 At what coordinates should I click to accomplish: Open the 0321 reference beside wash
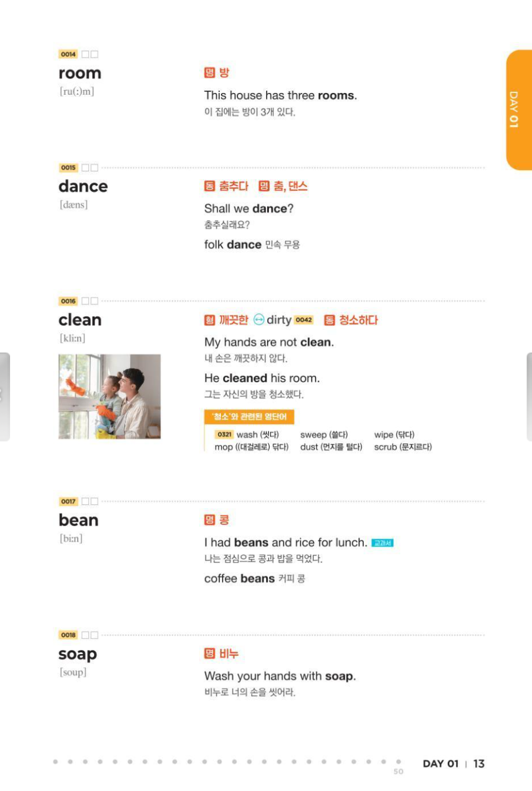click(x=224, y=434)
